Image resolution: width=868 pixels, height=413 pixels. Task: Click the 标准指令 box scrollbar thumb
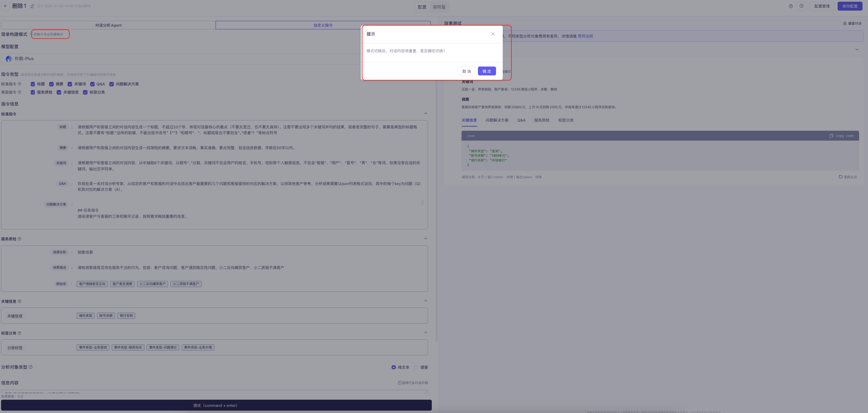click(x=423, y=203)
